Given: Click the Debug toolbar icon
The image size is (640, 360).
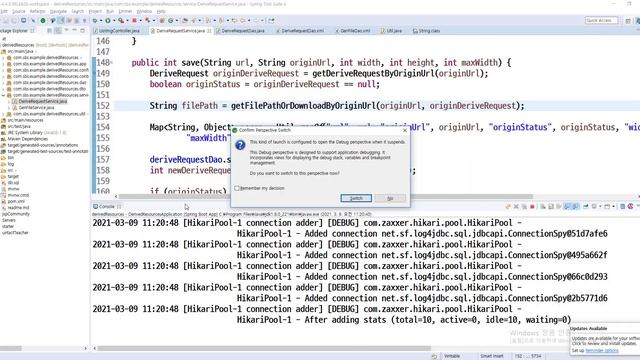Looking at the screenshot, I should coord(95,20).
